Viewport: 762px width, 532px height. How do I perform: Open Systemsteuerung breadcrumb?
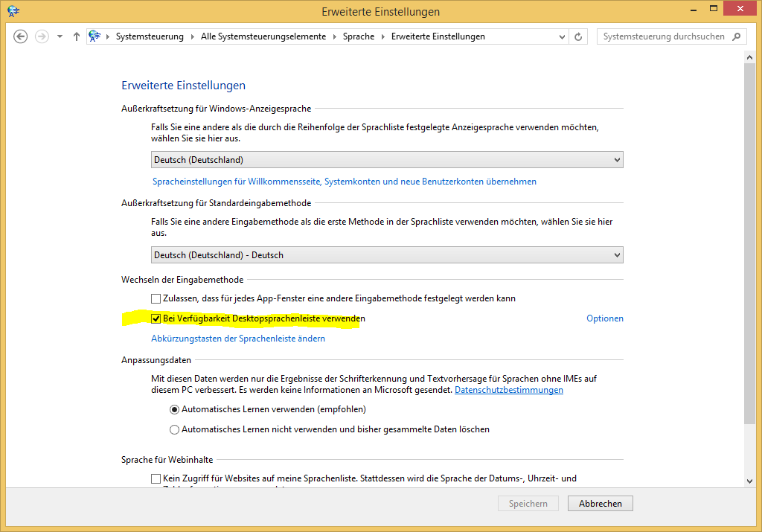(x=150, y=36)
